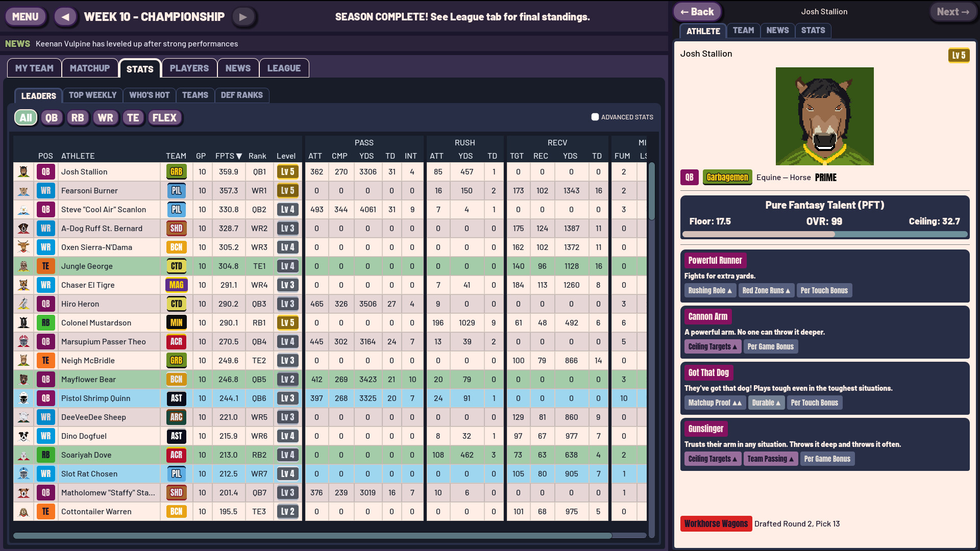Click Fearsoni Burner's avatar icon

coord(23,191)
